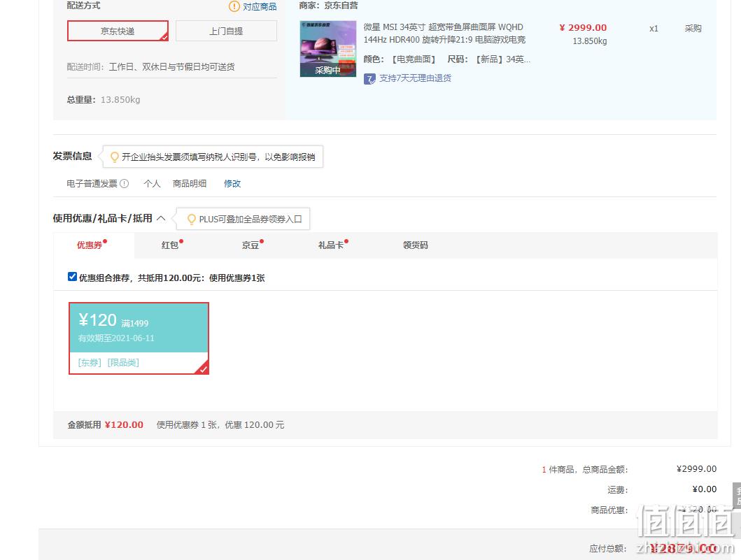Click the x1 quantity text

654,29
